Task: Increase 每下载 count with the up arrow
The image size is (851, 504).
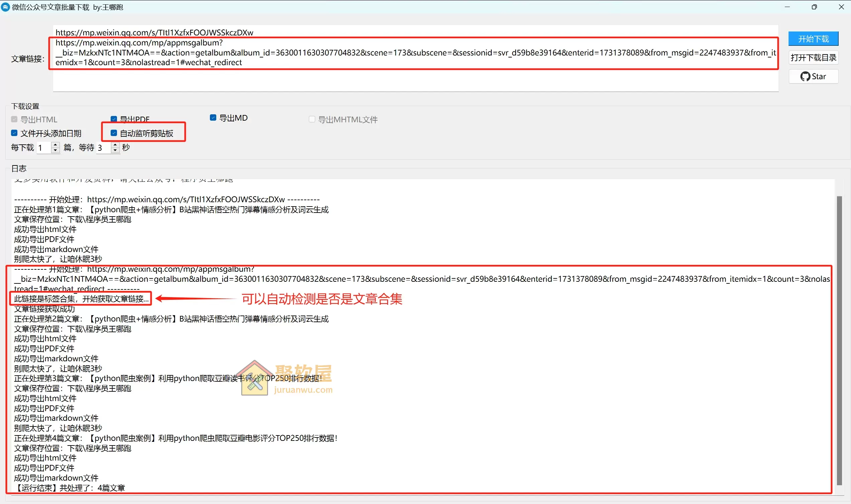Action: tap(55, 145)
